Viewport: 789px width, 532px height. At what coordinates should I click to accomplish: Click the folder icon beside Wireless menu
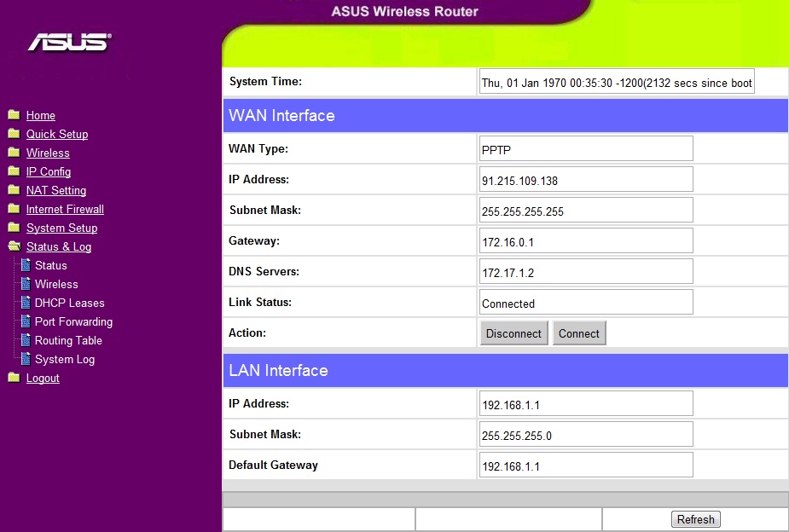[15, 153]
